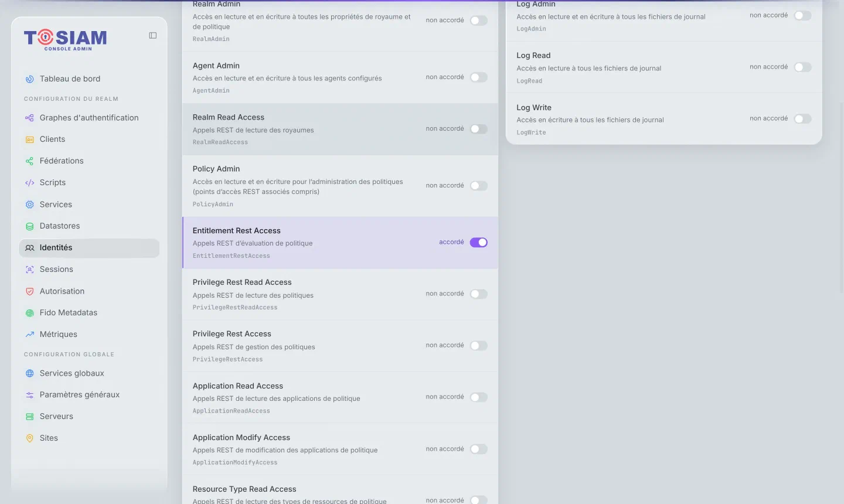Click the Paramètres généraux sliders icon
Image resolution: width=844 pixels, height=504 pixels.
click(30, 395)
